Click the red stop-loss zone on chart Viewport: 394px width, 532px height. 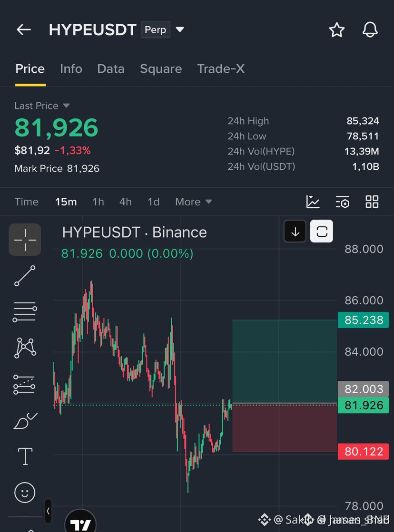(x=285, y=428)
